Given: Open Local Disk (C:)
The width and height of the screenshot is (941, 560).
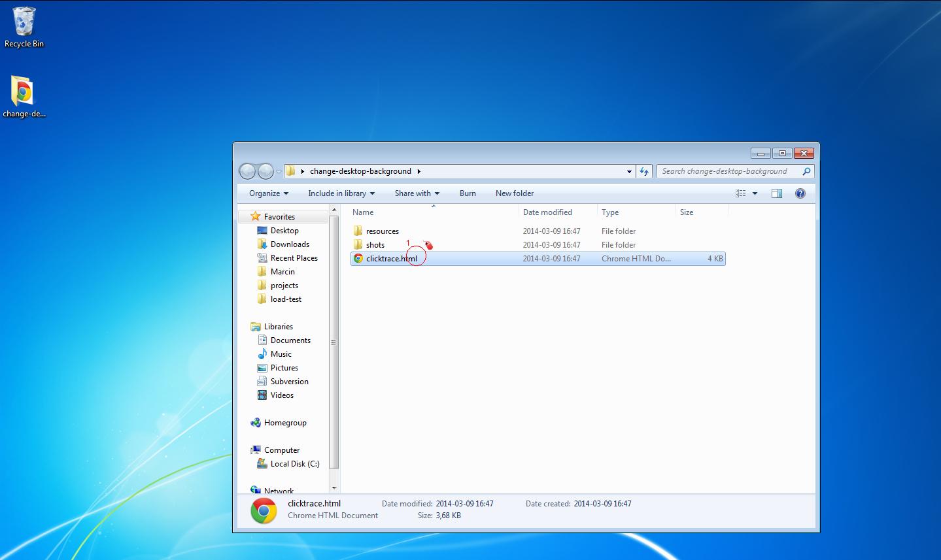Looking at the screenshot, I should [295, 464].
